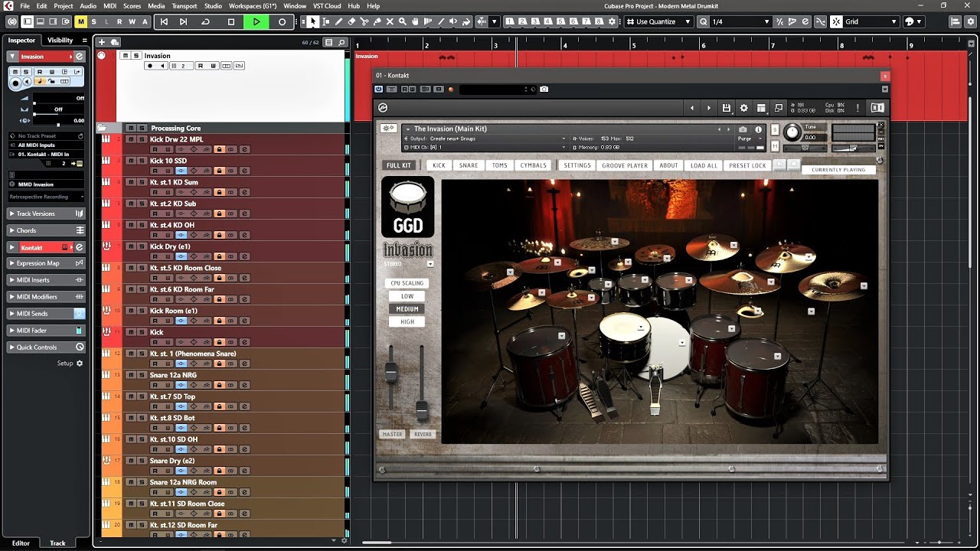Open the Use Quantize snap type dropdown
The height and width of the screenshot is (551, 980).
coord(659,21)
